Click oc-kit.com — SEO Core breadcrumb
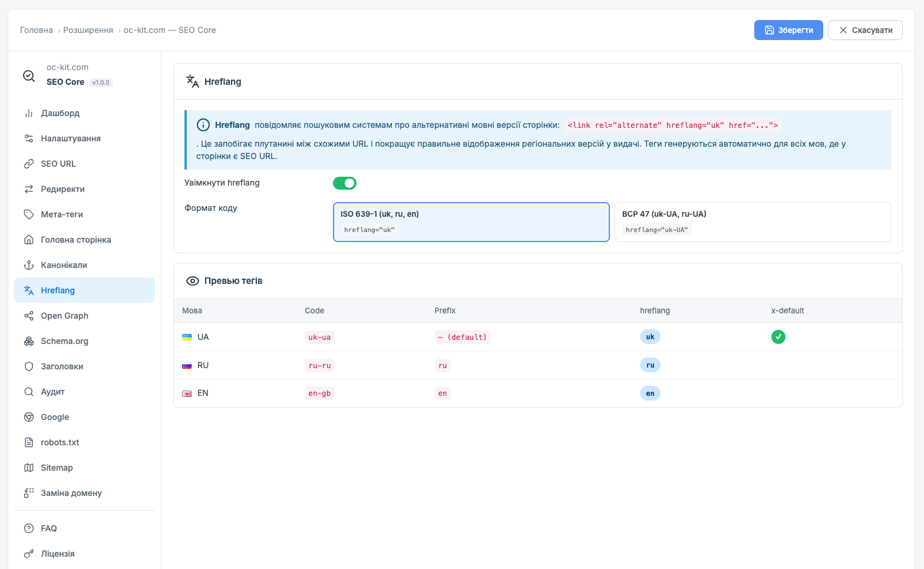Screen dimensions: 924x569 pos(170,30)
